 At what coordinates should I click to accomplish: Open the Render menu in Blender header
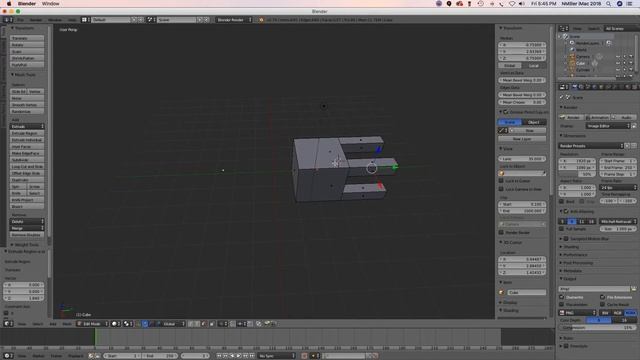click(36, 20)
